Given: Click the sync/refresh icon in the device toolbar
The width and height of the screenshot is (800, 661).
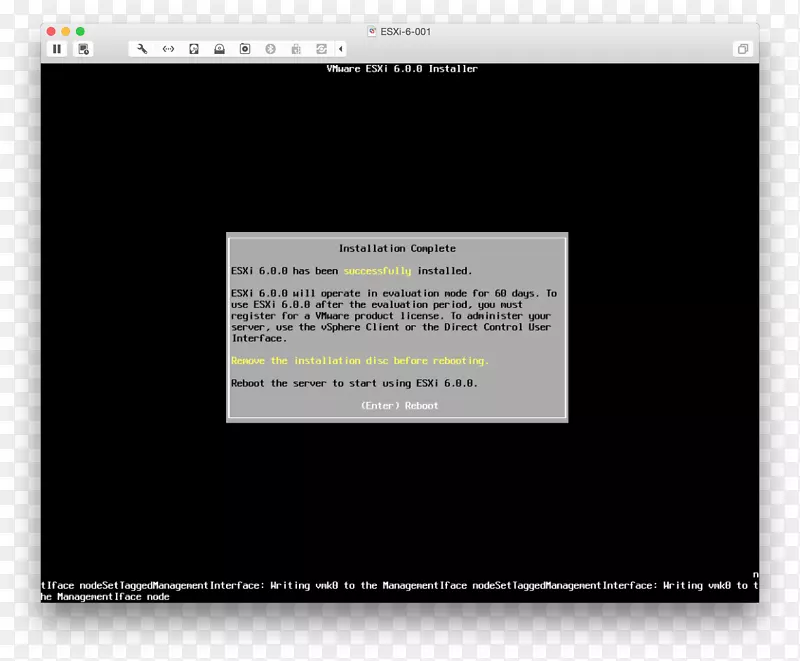Looking at the screenshot, I should click(321, 48).
